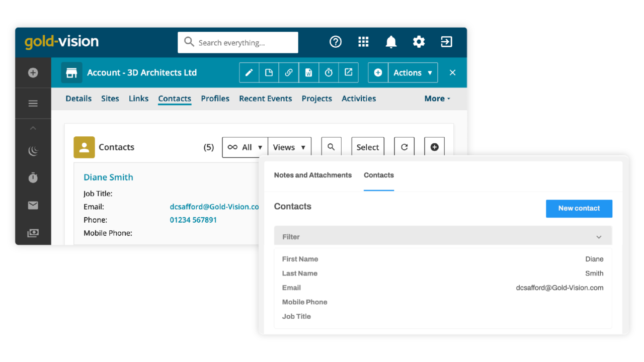Open the mail envelope sidebar icon
The image size is (644, 362).
pos(33,205)
